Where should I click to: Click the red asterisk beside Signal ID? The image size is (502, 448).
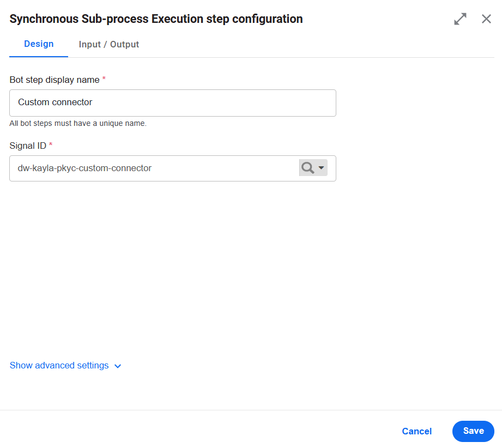pos(51,145)
